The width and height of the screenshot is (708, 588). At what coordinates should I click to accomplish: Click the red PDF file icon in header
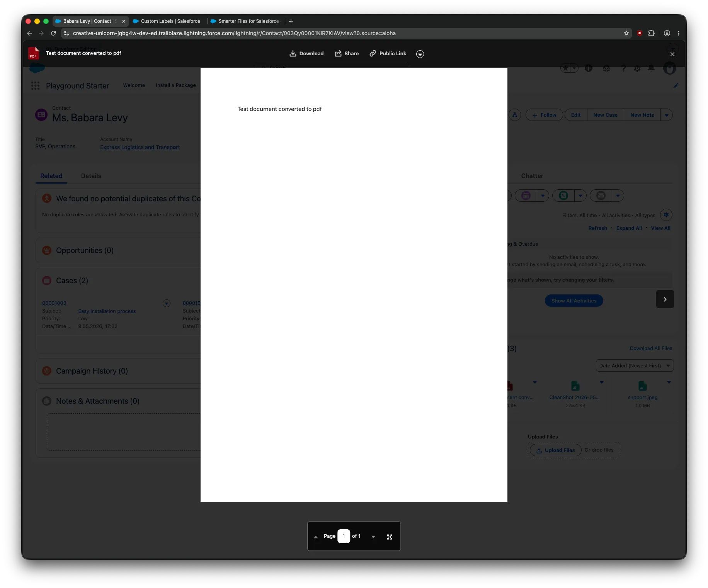coord(34,53)
